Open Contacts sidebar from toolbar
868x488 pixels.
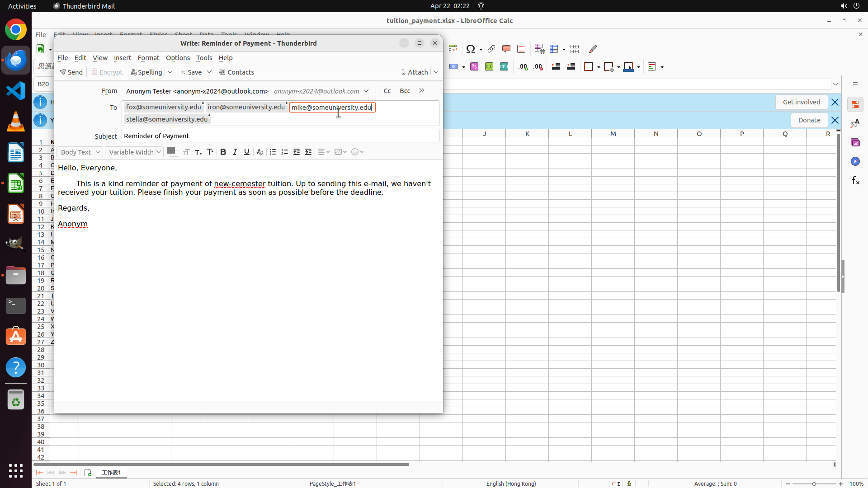[x=236, y=72]
